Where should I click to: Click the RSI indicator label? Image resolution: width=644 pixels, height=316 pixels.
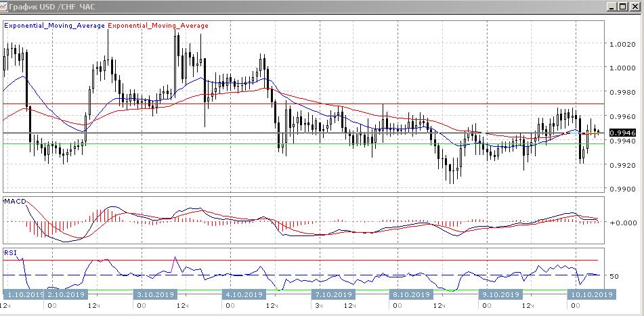[10, 252]
